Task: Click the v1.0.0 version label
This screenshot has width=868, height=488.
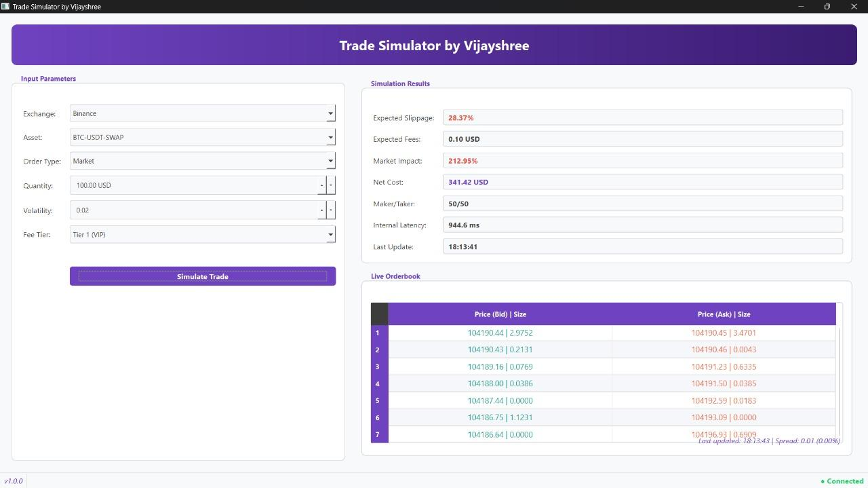Action: pos(14,481)
